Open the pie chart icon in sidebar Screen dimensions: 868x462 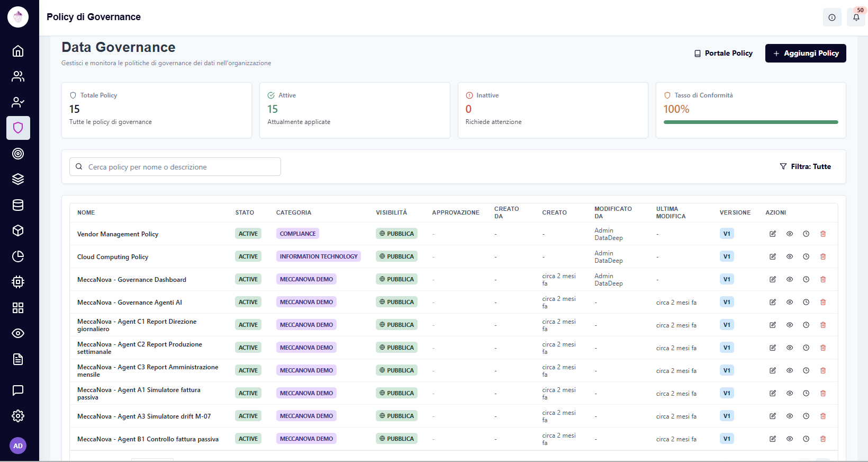tap(18, 256)
